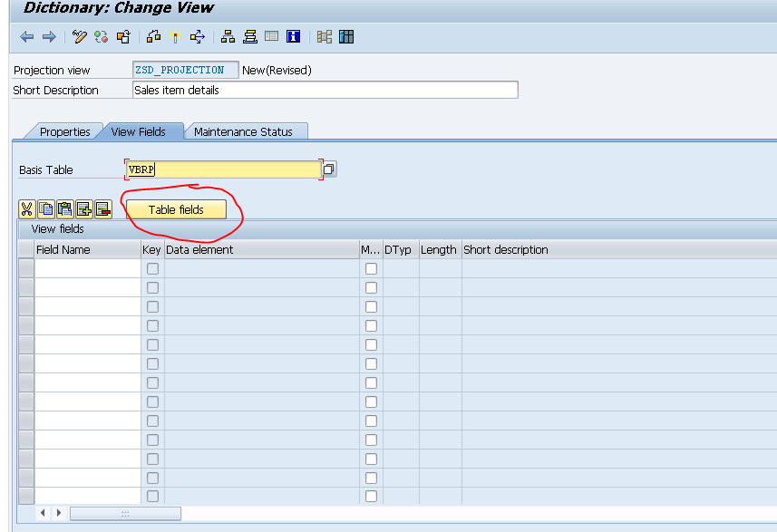Open the Basis Table search help
Viewport: 777px width, 532px height.
coord(328,169)
